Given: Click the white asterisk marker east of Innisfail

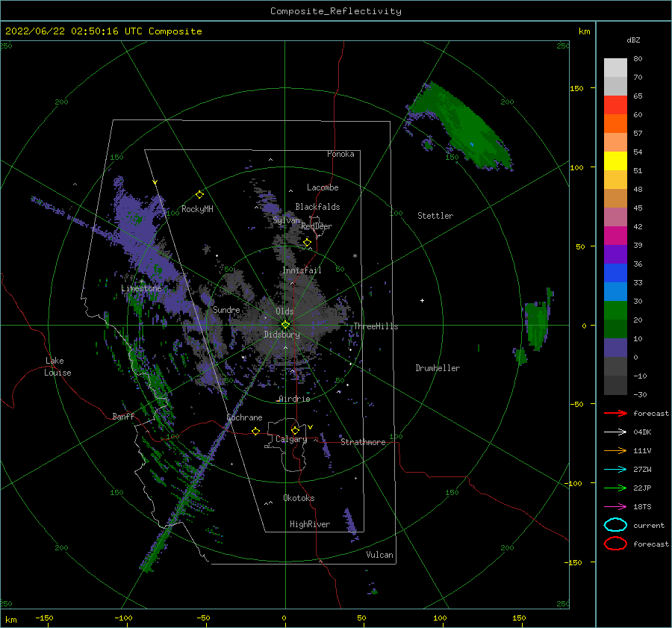Looking at the screenshot, I should coord(355,256).
